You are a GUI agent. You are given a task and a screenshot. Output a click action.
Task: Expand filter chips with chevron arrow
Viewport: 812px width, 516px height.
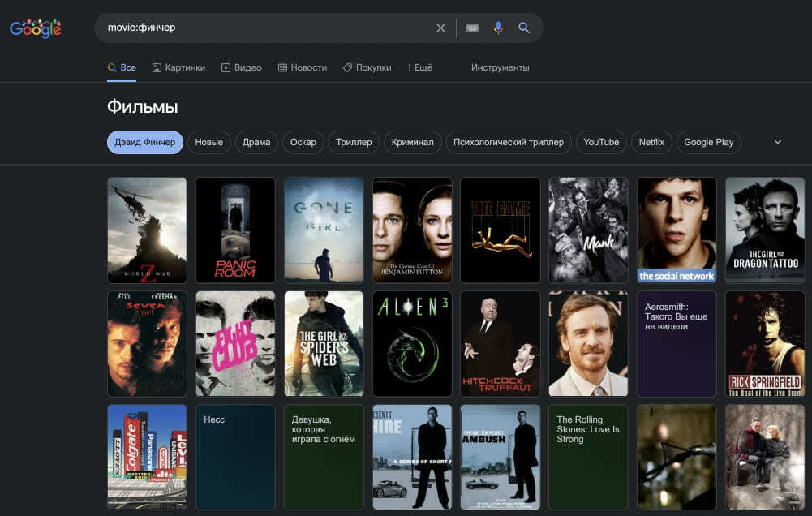[778, 143]
